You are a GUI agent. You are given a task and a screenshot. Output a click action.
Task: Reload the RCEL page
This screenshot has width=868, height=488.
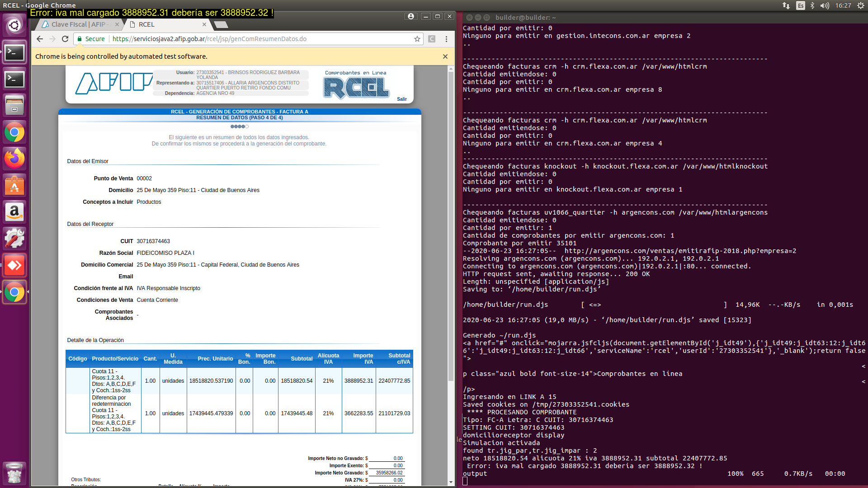point(65,39)
